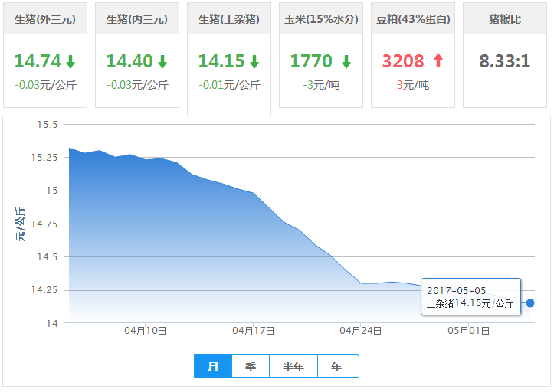Show the 猪粮比 tab
Screen dimensions: 554x392
point(505,18)
